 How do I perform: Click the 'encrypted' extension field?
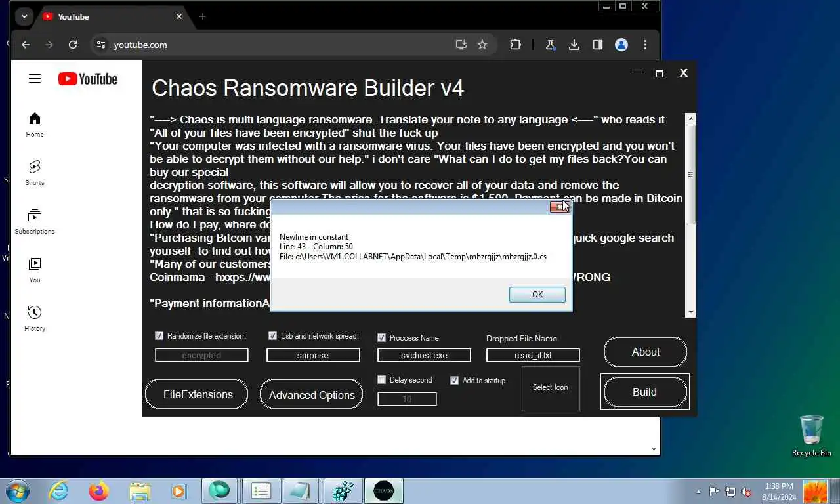pos(201,355)
